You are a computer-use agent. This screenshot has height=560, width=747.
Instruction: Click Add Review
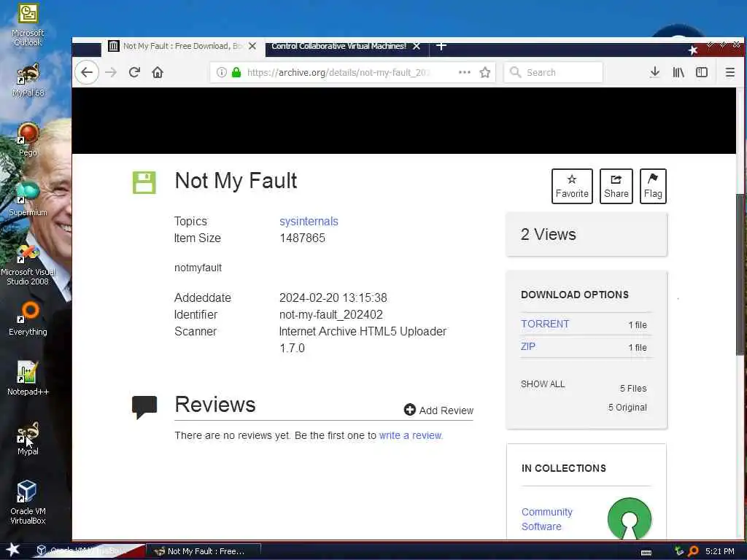438,410
